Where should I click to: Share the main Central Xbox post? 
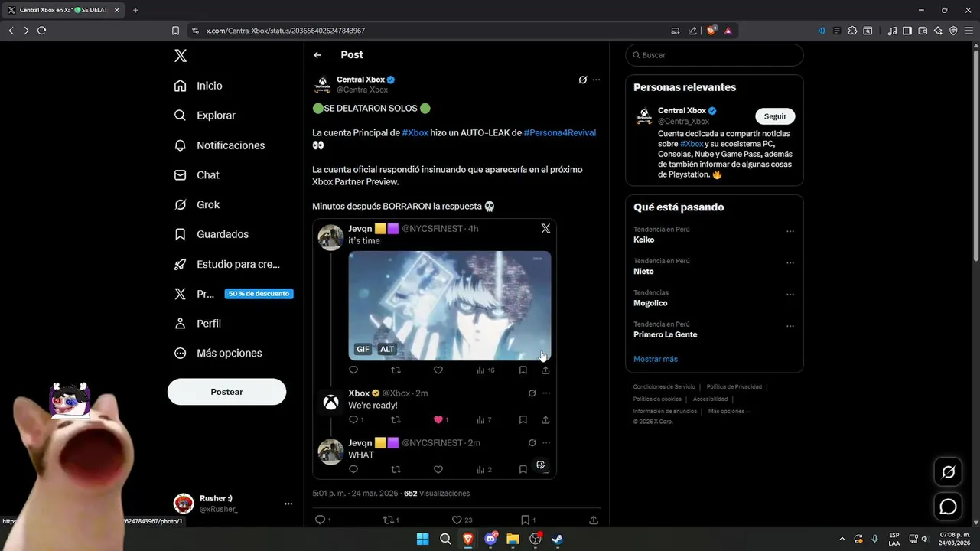(x=594, y=520)
